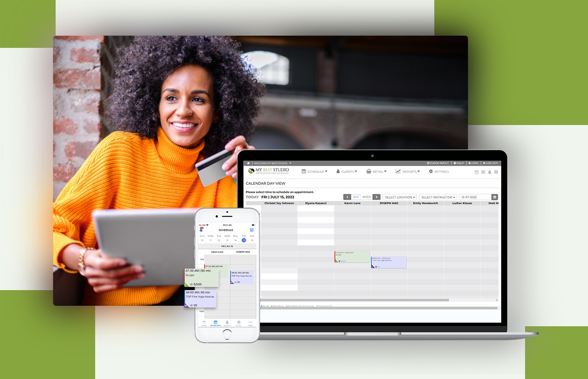Viewport: 588px width, 379px height.
Task: Open the Help link
Action: [x=458, y=163]
